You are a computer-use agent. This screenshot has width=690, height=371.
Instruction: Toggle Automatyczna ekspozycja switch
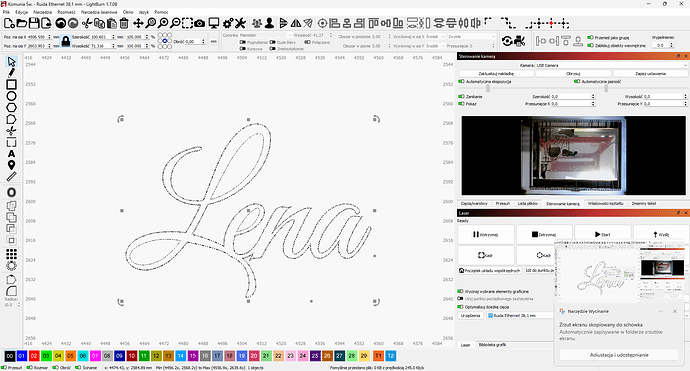coord(462,81)
